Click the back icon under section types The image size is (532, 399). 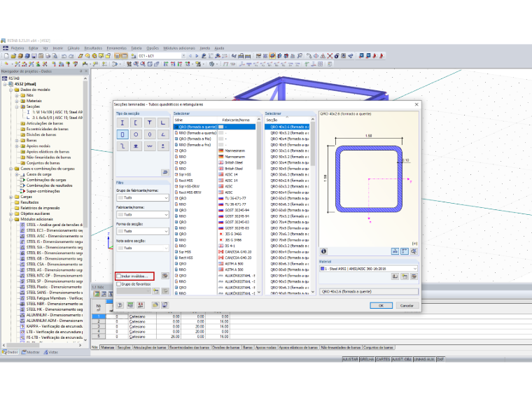tap(165, 172)
